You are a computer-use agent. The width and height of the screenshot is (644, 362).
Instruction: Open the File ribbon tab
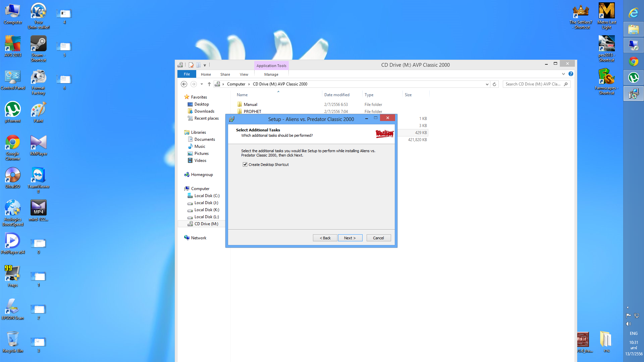(x=187, y=74)
